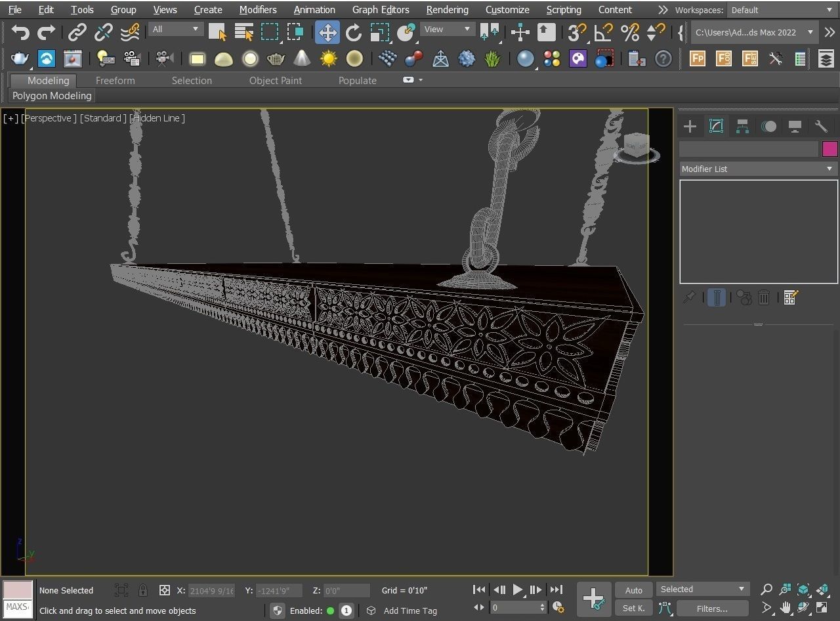840x621 pixels.
Task: Click the Redo arrow in the main toolbar
Action: point(47,32)
